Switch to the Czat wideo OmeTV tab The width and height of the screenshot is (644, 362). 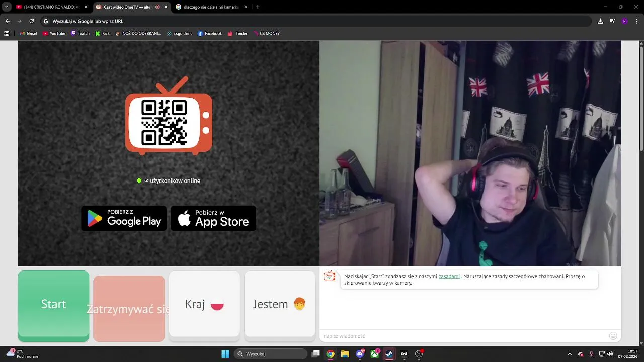[x=131, y=7]
